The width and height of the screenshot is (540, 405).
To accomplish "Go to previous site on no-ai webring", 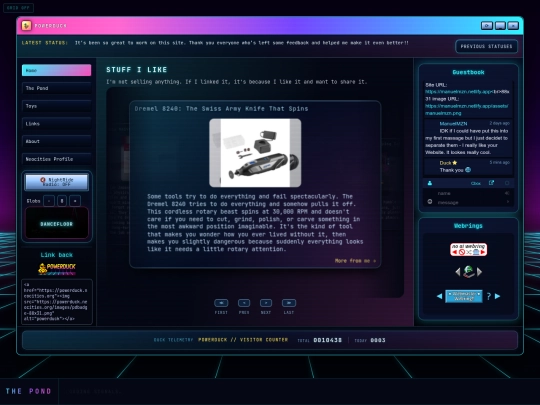I will 455,252.
